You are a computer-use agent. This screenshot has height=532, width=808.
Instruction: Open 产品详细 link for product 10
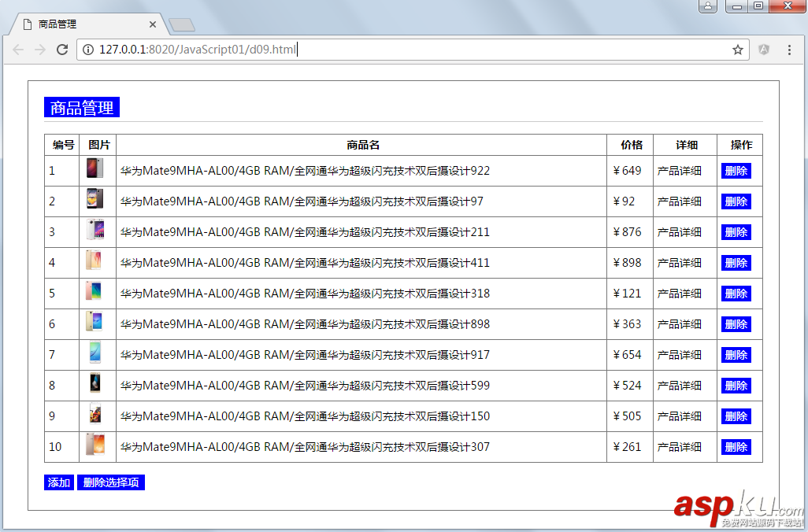[679, 447]
